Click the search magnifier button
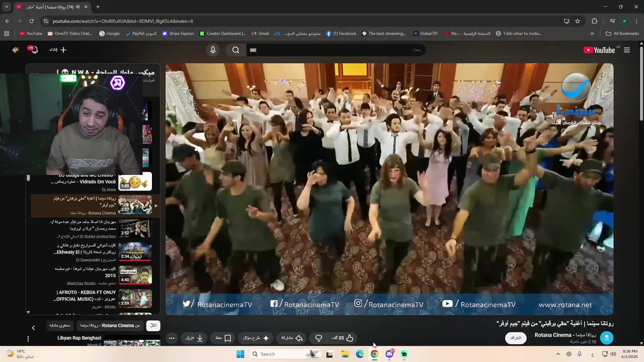The image size is (644, 362). coord(235,50)
